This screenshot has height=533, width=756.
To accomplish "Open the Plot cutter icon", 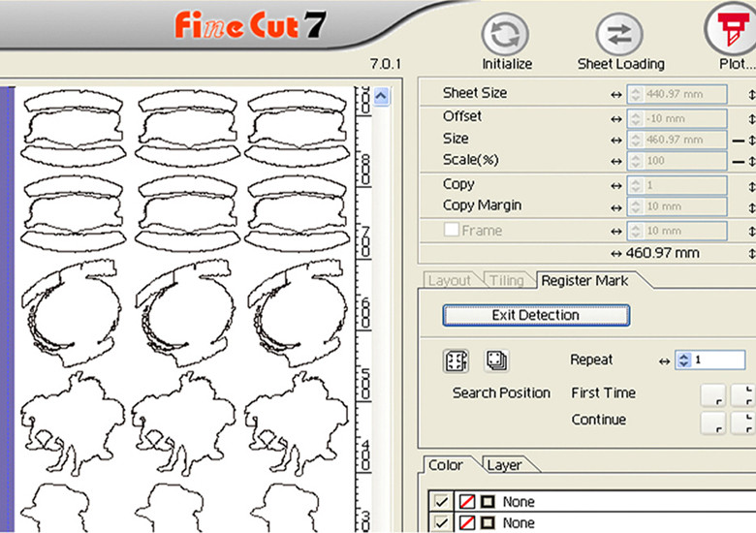I will (728, 29).
